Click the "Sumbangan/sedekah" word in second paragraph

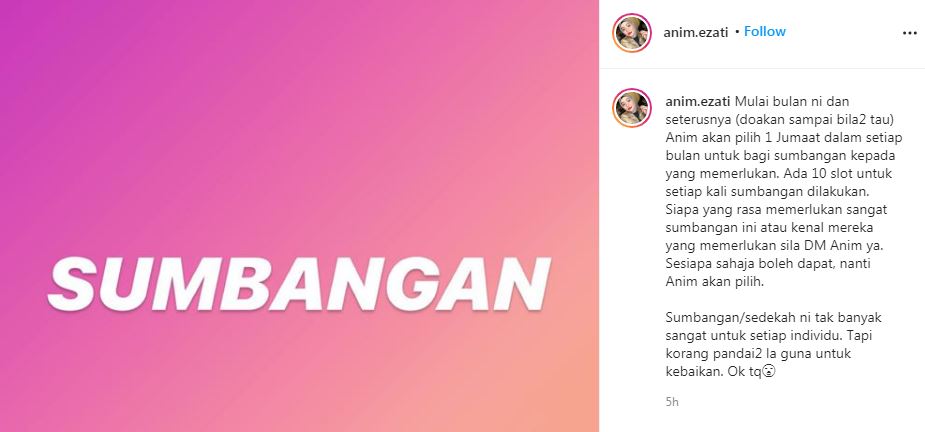coord(717,318)
